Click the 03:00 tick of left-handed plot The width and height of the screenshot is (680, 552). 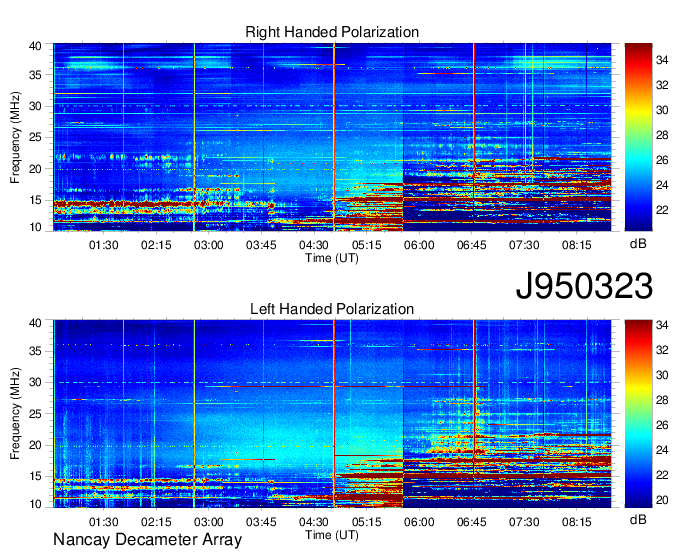click(209, 522)
